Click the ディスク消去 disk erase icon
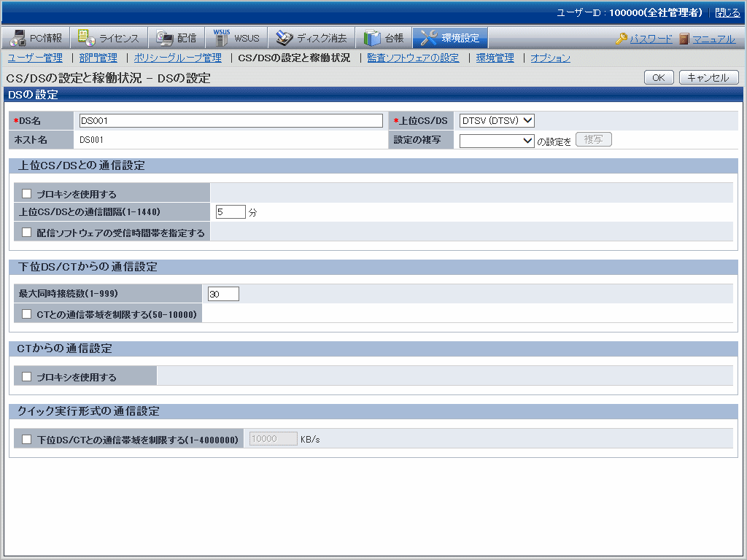This screenshot has height=560, width=747. (x=285, y=38)
